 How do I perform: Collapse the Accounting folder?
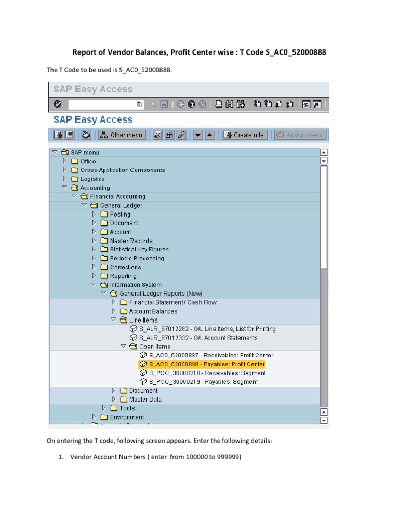pyautogui.click(x=64, y=187)
